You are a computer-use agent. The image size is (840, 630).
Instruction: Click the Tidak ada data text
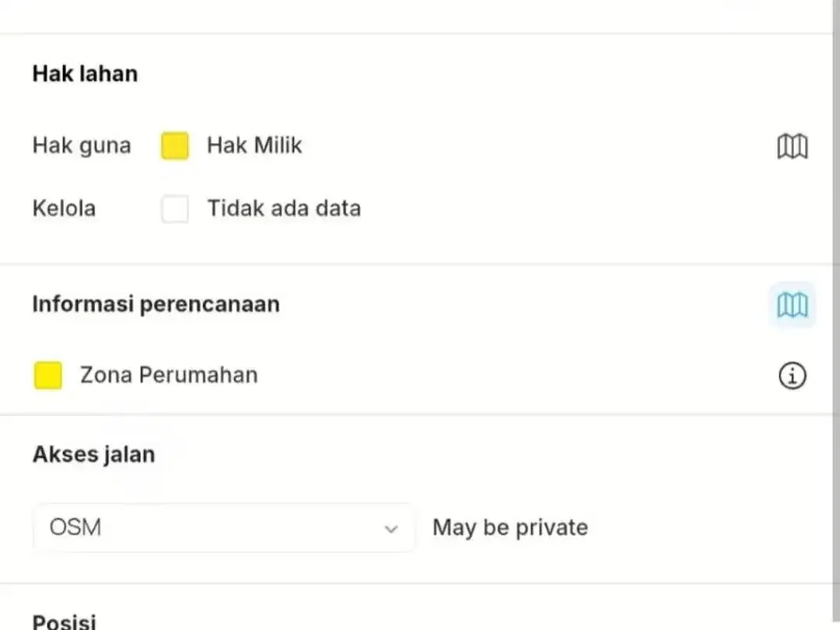pyautogui.click(x=284, y=208)
